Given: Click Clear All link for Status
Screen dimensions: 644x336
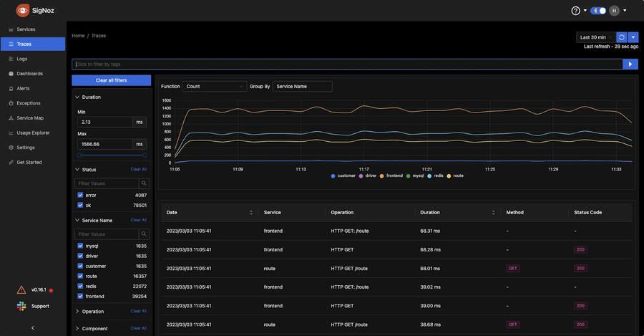Looking at the screenshot, I should coord(138,170).
